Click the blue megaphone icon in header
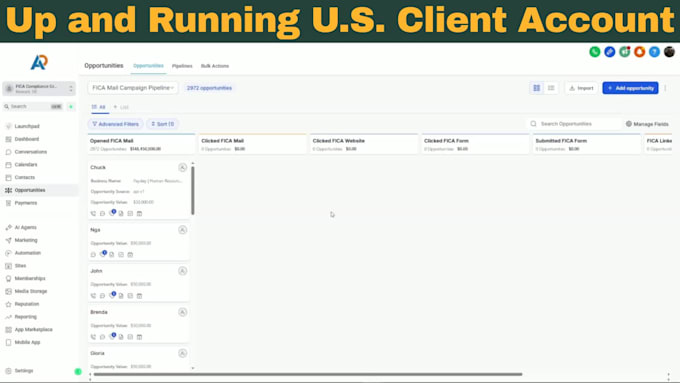680x383 pixels. click(x=609, y=52)
